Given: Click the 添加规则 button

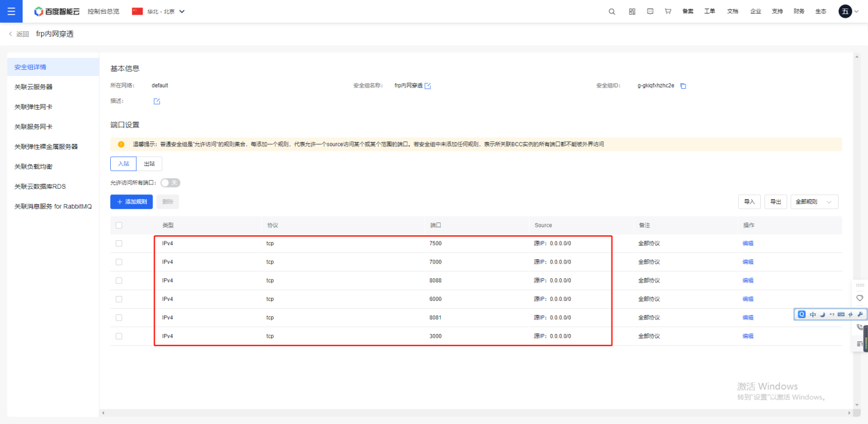Looking at the screenshot, I should [132, 202].
